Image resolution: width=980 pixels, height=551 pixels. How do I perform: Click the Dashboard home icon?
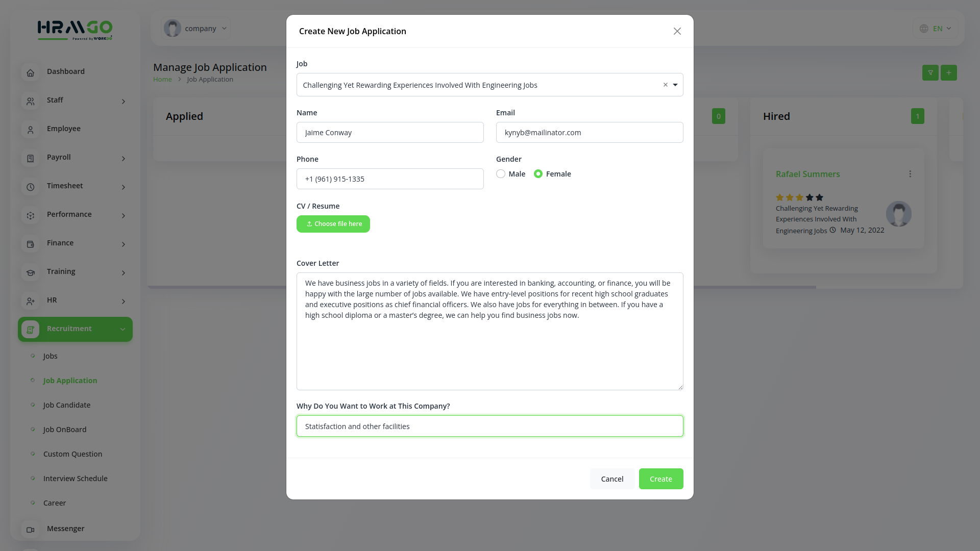click(31, 73)
